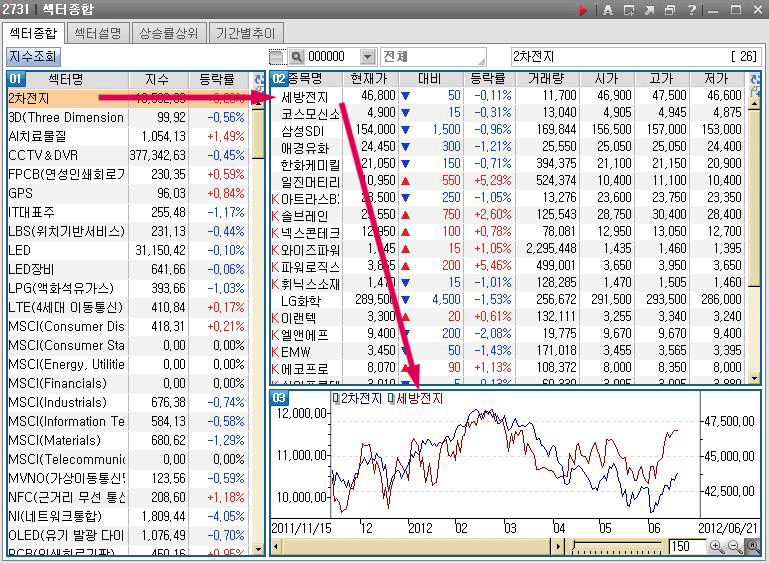The height and width of the screenshot is (563, 769).
Task: Select the 솔브레인 stock row
Action: [508, 214]
